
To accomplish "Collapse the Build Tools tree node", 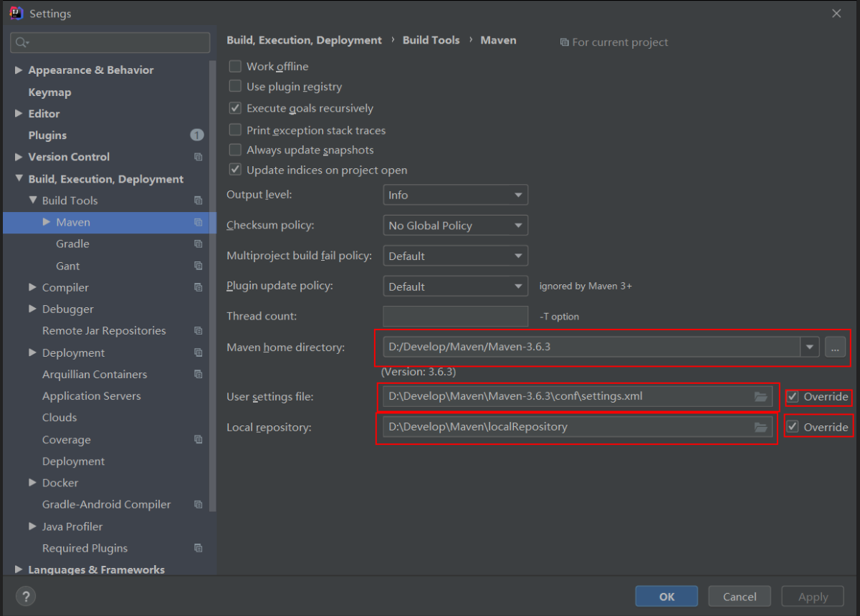I will point(33,200).
